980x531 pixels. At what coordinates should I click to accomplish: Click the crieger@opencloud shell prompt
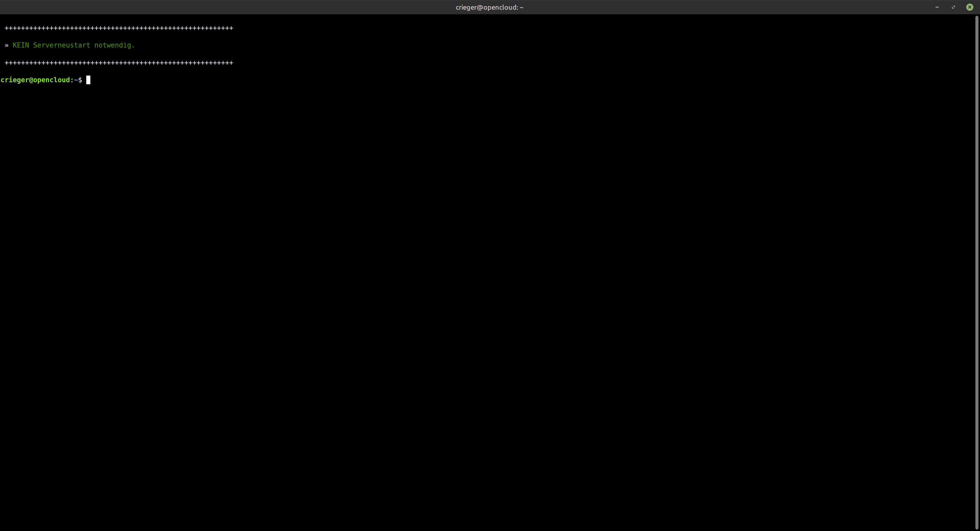pos(41,80)
